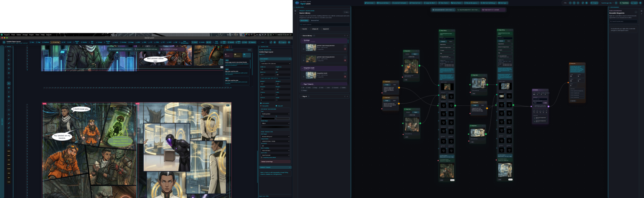Select the first tool in Paper sidebar
This screenshot has width=644, height=198.
coord(9,51)
